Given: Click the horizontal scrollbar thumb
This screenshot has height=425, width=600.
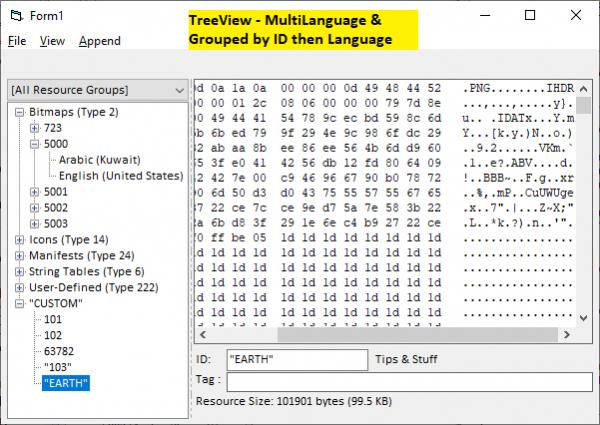Looking at the screenshot, I should pyautogui.click(x=417, y=335).
